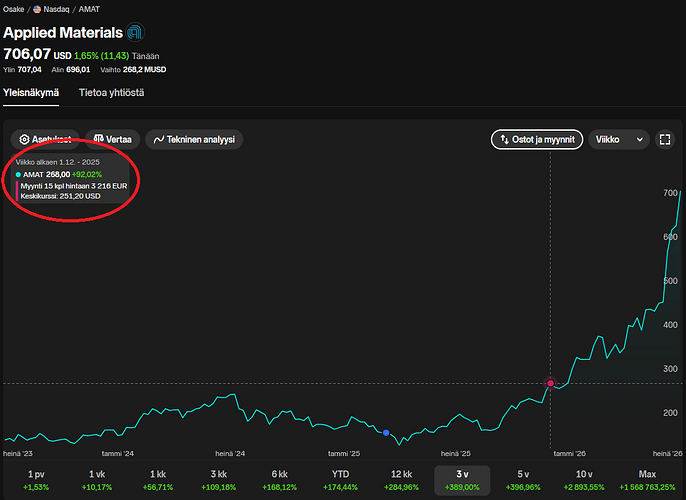
Task: Click Keskikurssi: 251,20 USD text
Action: click(60, 196)
